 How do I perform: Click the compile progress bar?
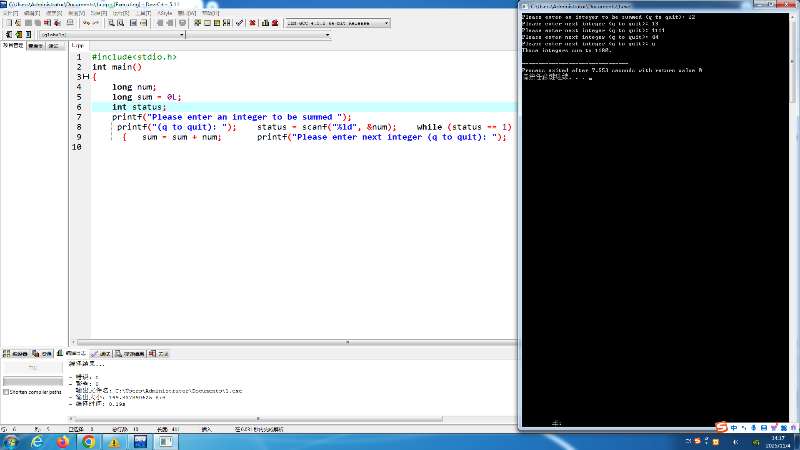33,381
